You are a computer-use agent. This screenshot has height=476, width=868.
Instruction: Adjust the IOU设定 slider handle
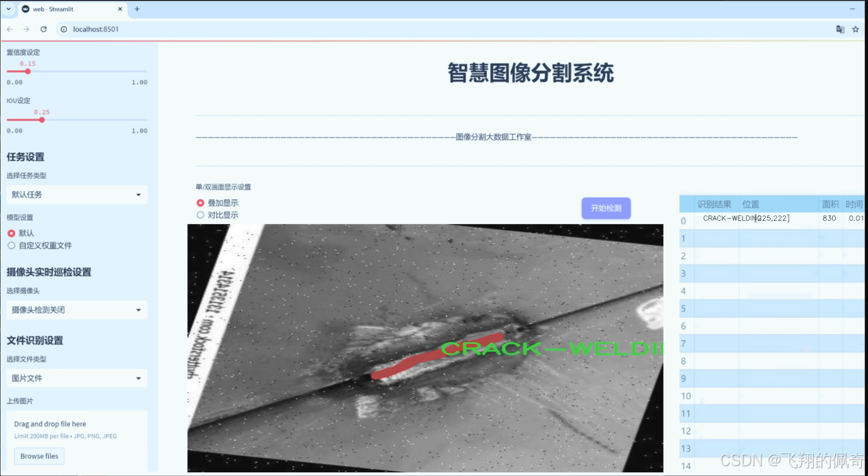pyautogui.click(x=41, y=120)
